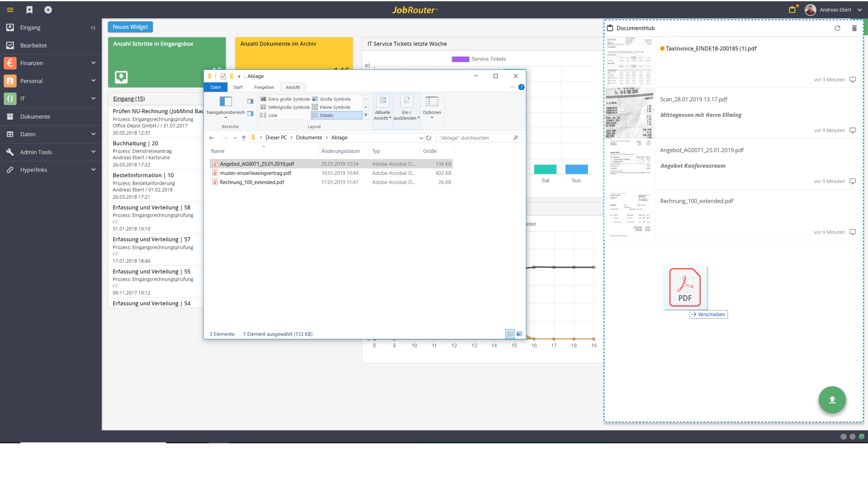This screenshot has width=868, height=488.
Task: Go back in Explorer navigation
Action: point(212,138)
